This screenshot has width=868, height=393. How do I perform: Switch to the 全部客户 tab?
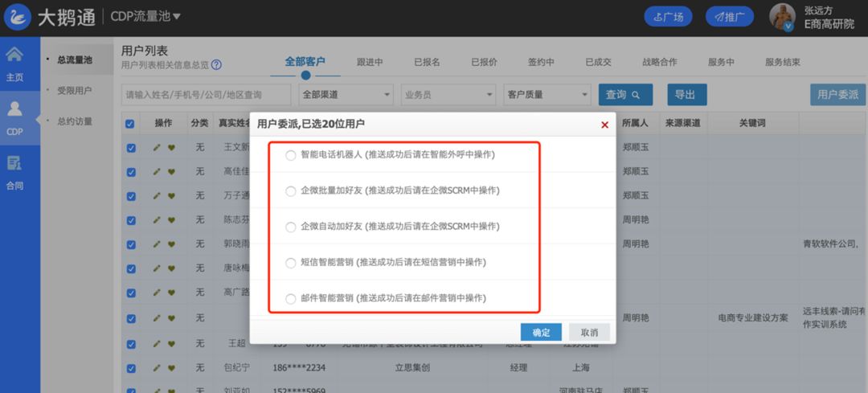305,62
